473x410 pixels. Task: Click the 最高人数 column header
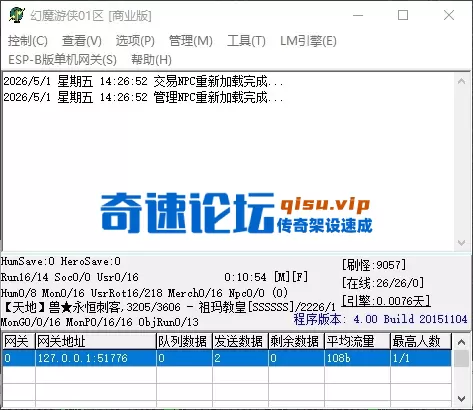pos(421,341)
